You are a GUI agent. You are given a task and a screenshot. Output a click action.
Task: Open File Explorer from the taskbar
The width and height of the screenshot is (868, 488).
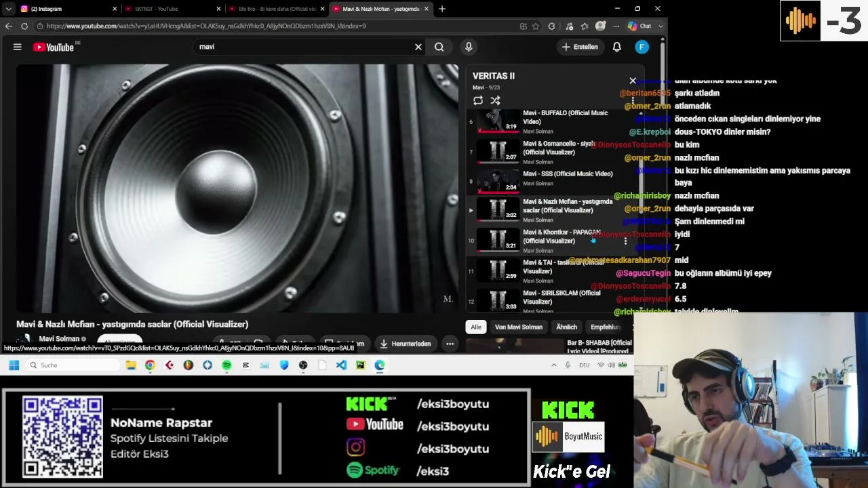[x=131, y=365]
